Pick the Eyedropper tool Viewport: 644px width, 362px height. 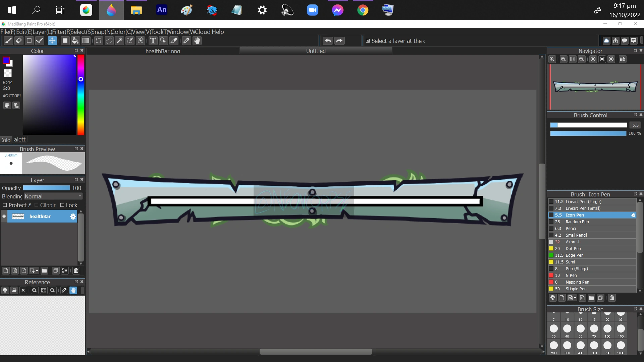pos(186,41)
